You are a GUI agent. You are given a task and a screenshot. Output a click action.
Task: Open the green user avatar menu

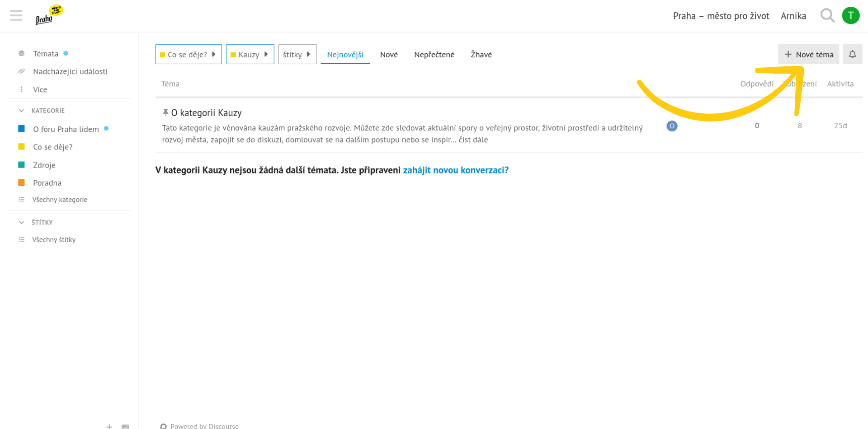click(850, 16)
